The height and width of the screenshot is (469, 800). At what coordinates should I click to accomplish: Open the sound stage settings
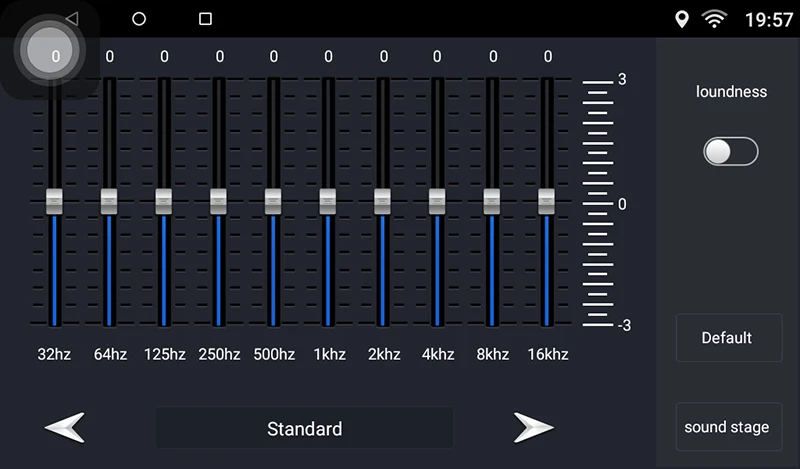coord(729,427)
